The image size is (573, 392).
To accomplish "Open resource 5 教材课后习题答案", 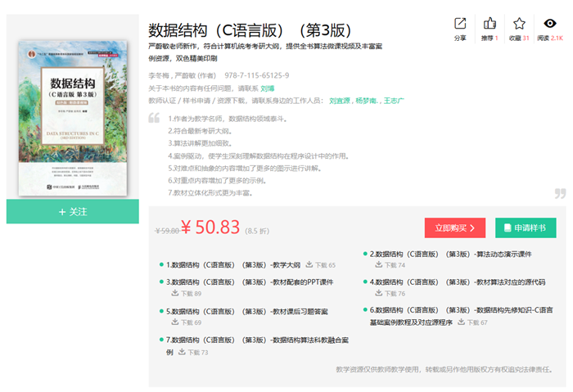I will point(247,311).
